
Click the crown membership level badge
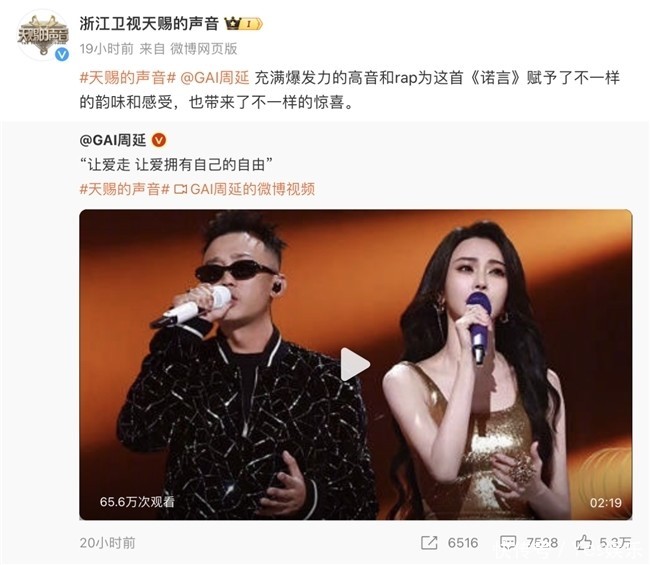243,24
